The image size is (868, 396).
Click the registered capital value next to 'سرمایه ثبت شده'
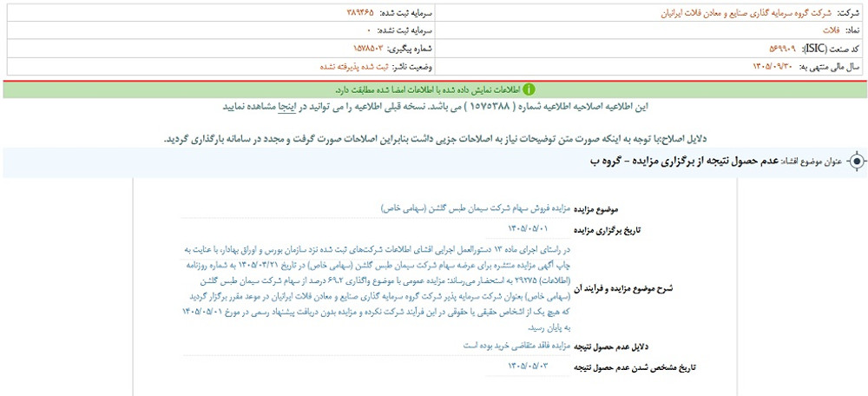point(360,12)
